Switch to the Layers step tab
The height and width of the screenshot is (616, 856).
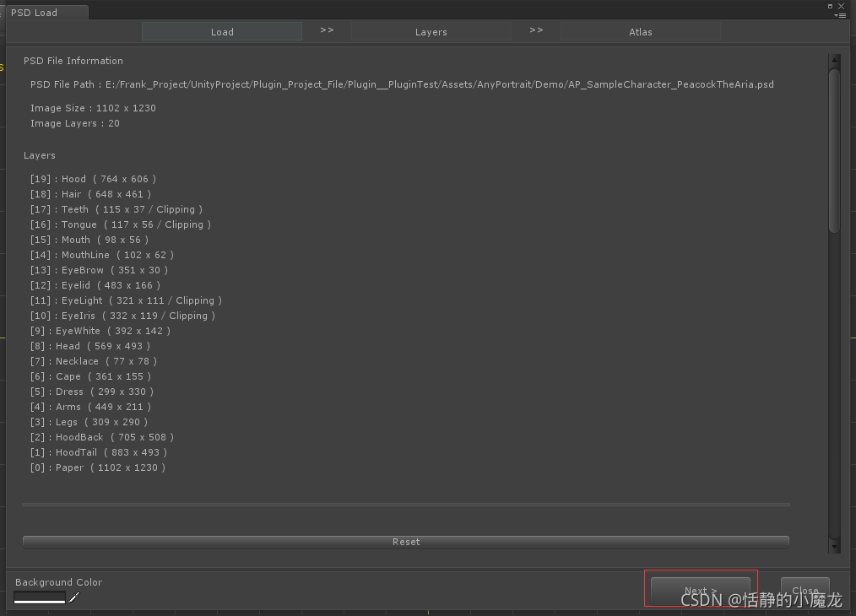(x=431, y=32)
